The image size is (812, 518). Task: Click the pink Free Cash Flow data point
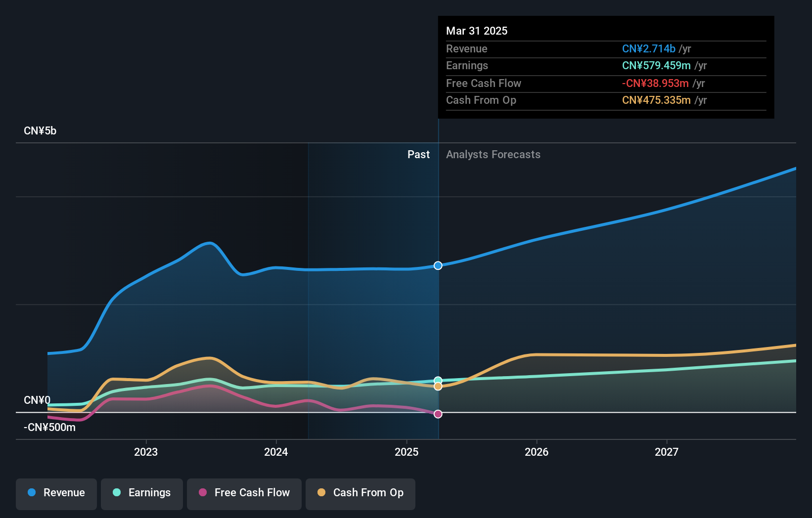(x=438, y=414)
